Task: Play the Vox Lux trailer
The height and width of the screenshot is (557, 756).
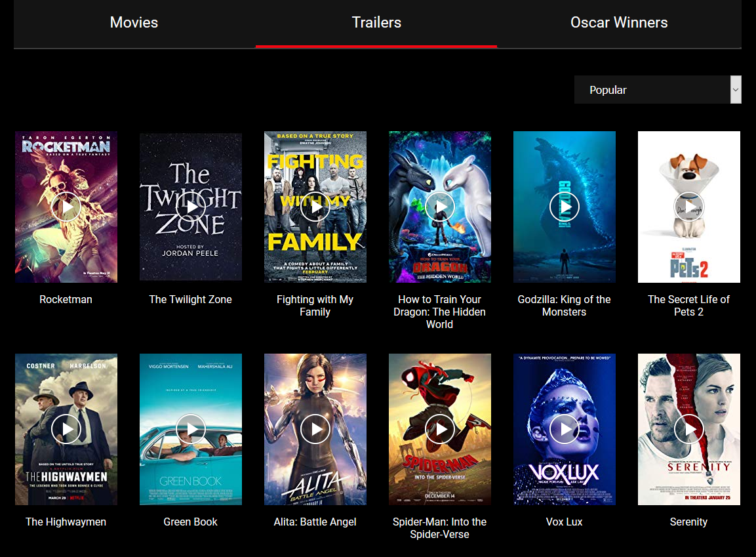Action: click(x=564, y=429)
